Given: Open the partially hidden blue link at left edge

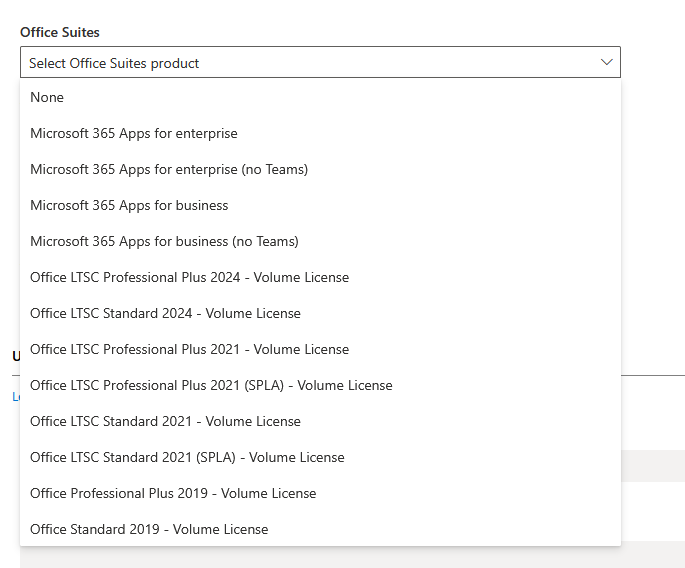Looking at the screenshot, I should pos(15,396).
